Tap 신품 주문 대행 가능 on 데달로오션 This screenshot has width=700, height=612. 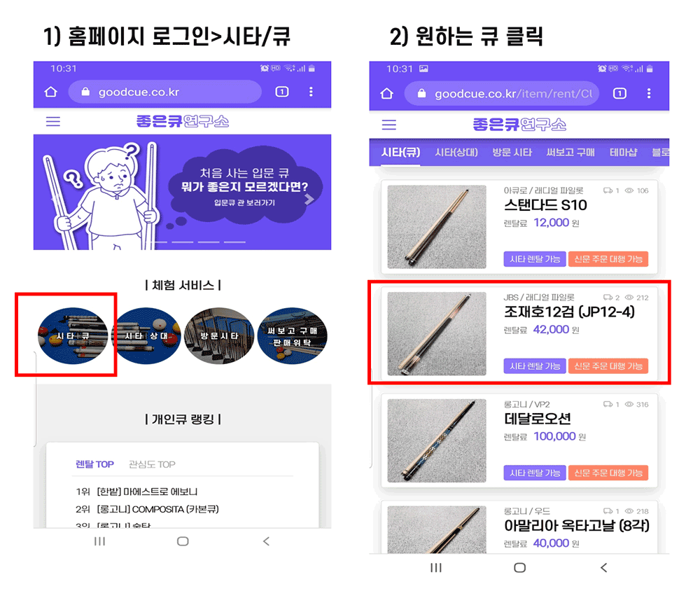(x=608, y=473)
